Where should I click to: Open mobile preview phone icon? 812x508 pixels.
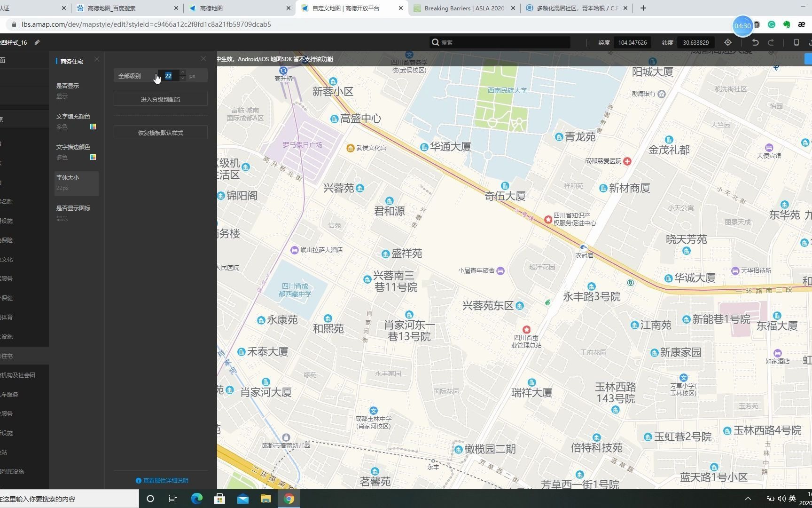(796, 42)
